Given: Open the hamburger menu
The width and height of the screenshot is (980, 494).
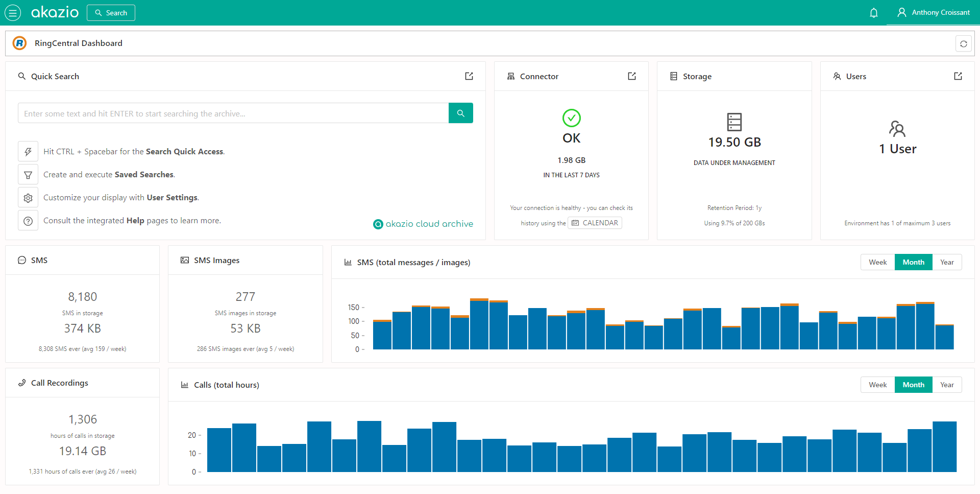Looking at the screenshot, I should 13,12.
